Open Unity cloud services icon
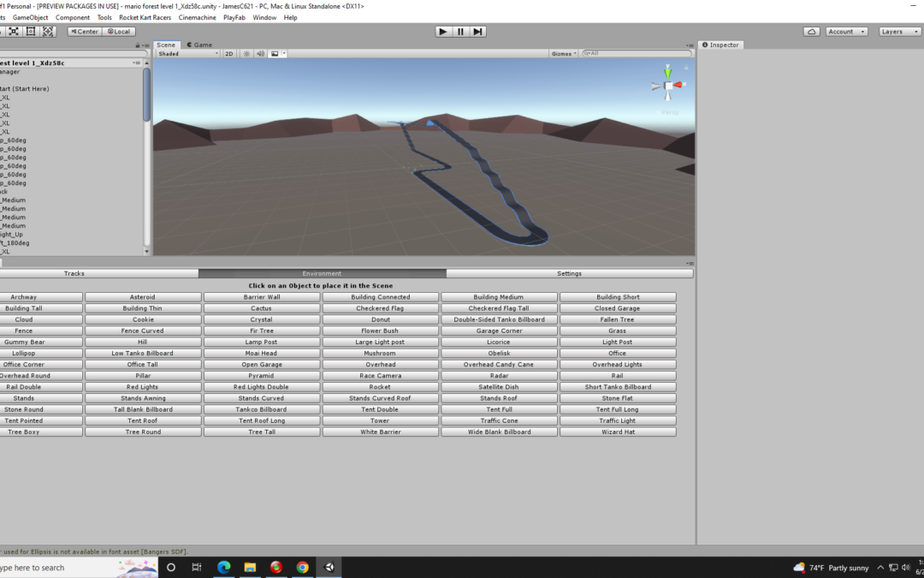The width and height of the screenshot is (924, 578). coord(811,32)
